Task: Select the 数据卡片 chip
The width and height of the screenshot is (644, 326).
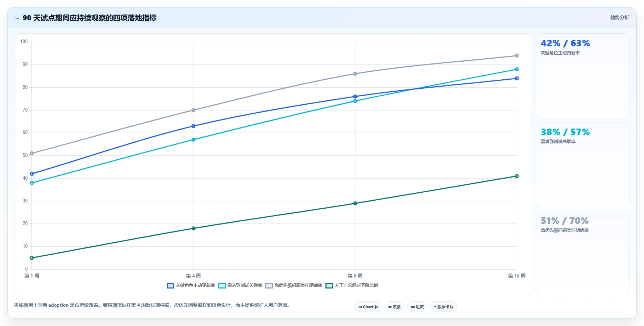Action: [x=444, y=307]
